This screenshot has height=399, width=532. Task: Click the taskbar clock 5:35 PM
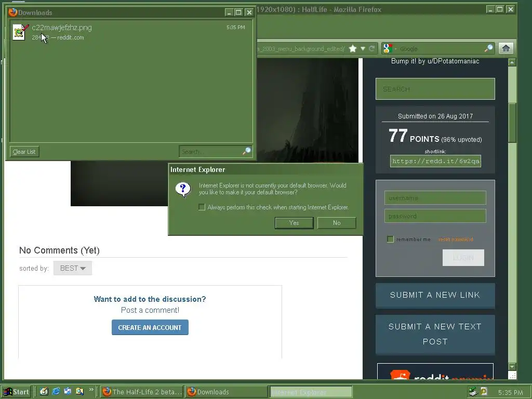(510, 393)
